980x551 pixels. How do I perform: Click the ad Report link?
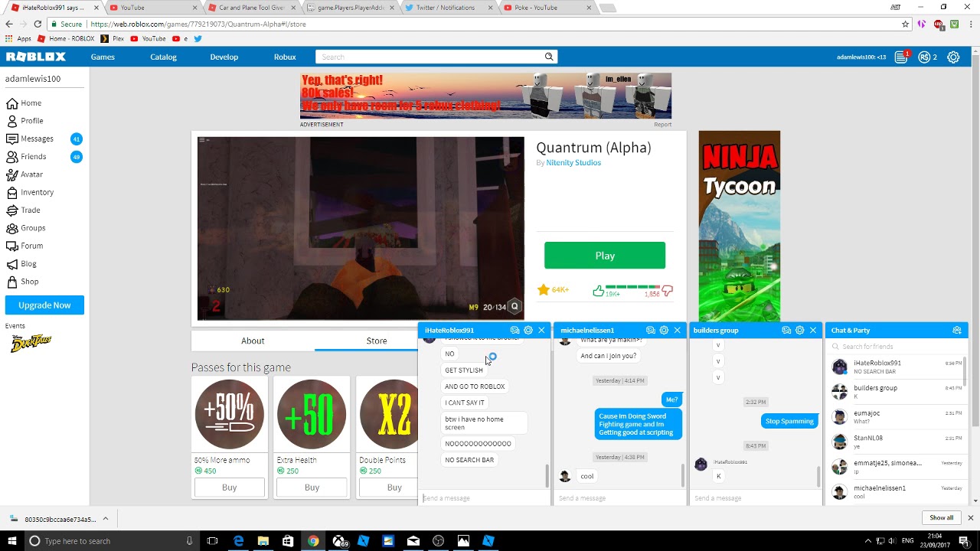[663, 125]
